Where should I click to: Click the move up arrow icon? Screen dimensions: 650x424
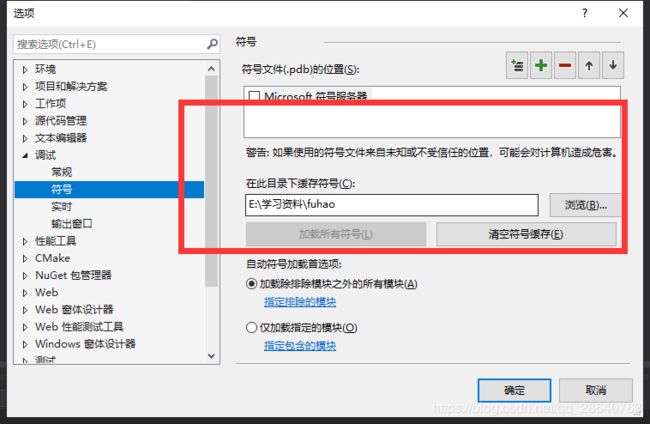[589, 65]
